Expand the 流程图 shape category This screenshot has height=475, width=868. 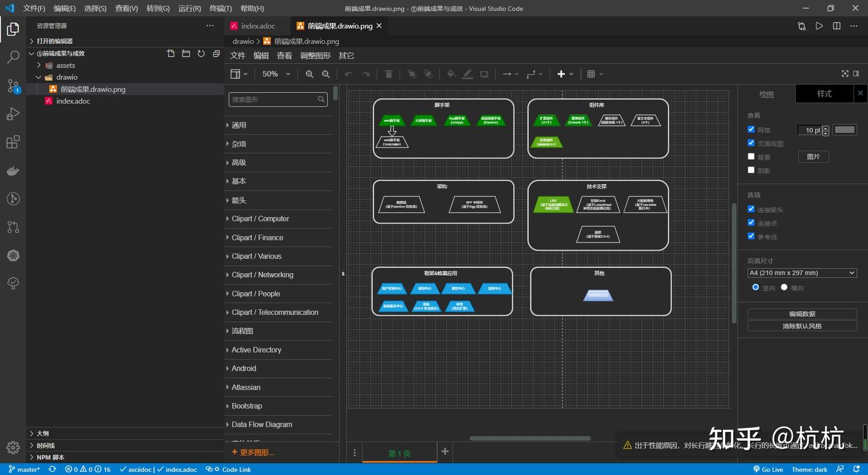click(242, 331)
